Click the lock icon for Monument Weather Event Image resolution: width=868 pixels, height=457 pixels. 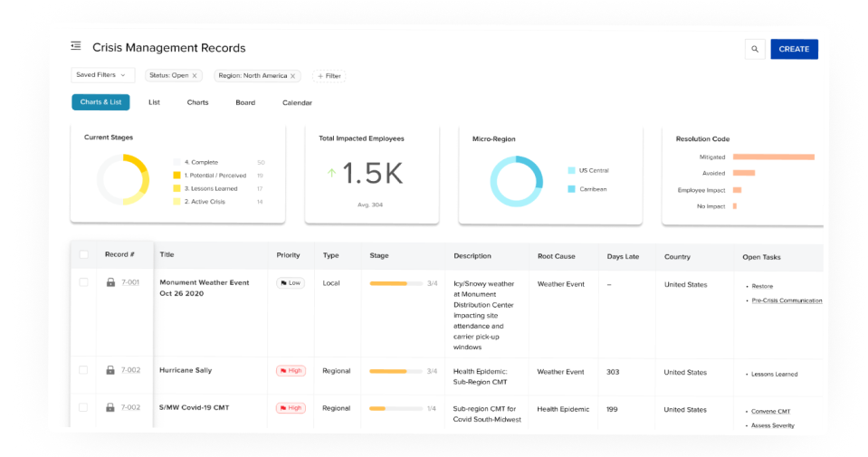[x=110, y=282]
